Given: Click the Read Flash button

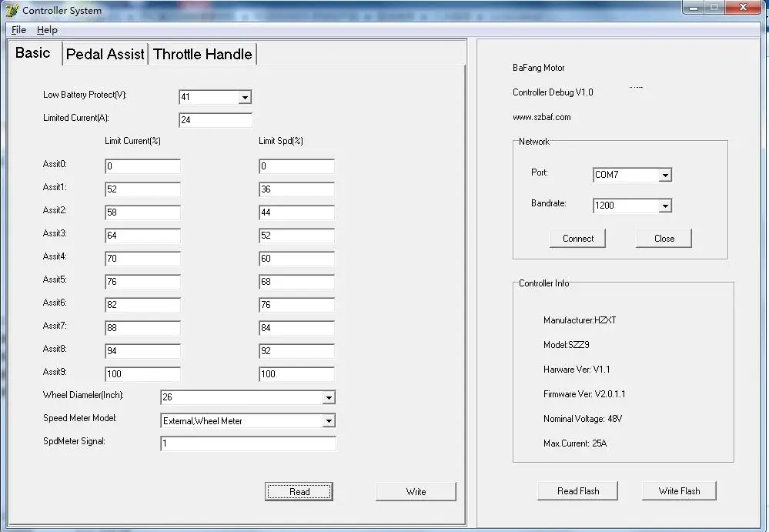Looking at the screenshot, I should (578, 491).
